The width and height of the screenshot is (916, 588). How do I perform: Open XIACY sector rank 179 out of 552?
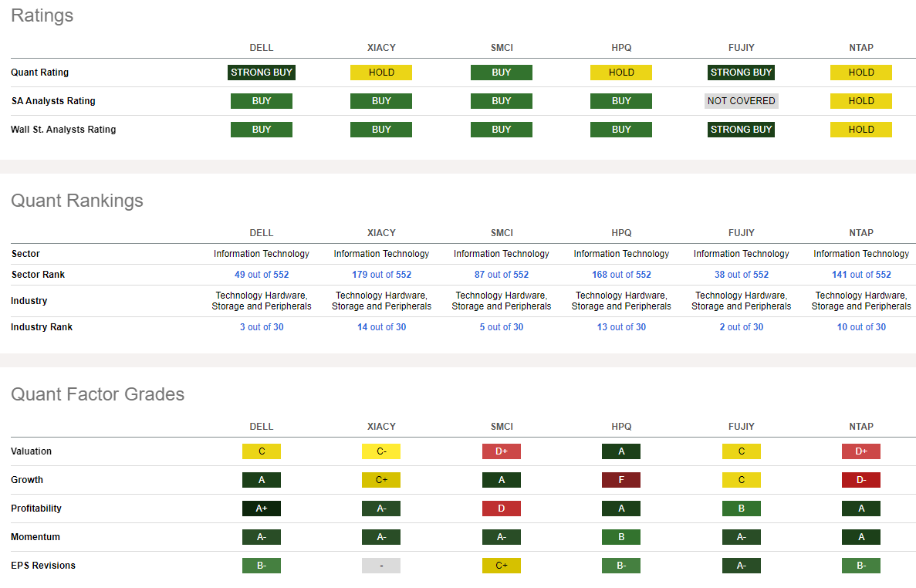381,275
